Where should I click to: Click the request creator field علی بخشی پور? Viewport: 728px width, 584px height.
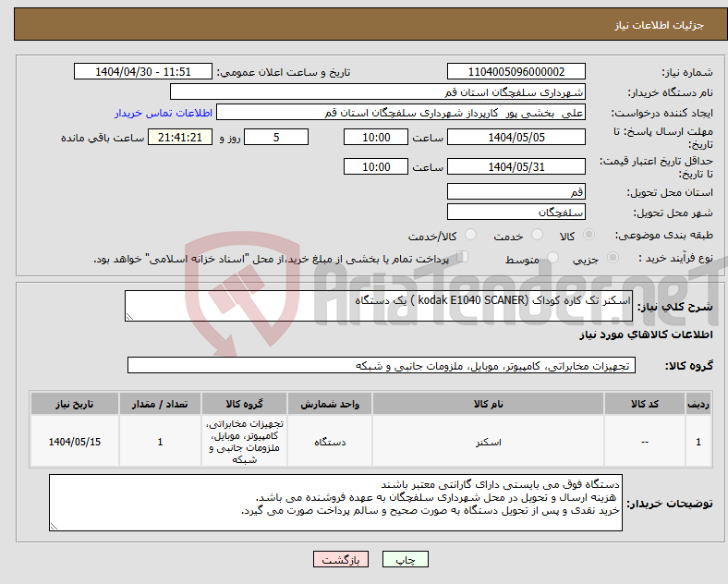click(x=401, y=113)
